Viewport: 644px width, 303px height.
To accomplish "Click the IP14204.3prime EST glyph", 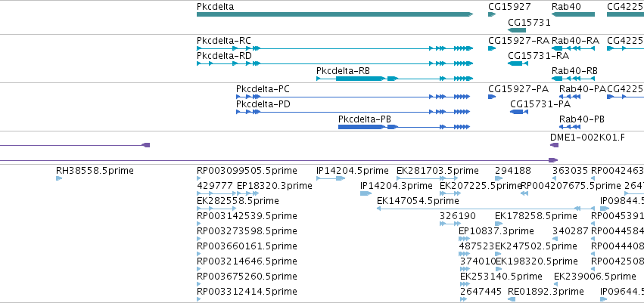I will [x=366, y=193].
